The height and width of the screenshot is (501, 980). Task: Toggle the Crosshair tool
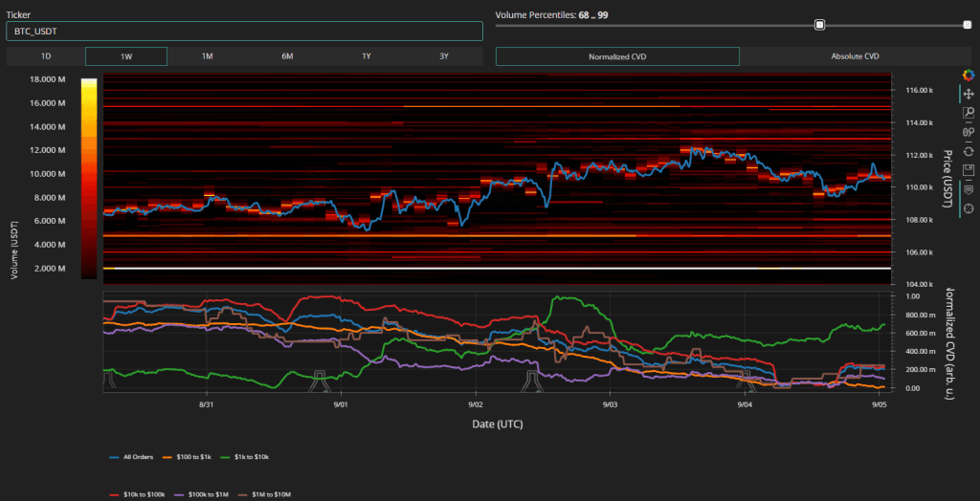(x=969, y=208)
